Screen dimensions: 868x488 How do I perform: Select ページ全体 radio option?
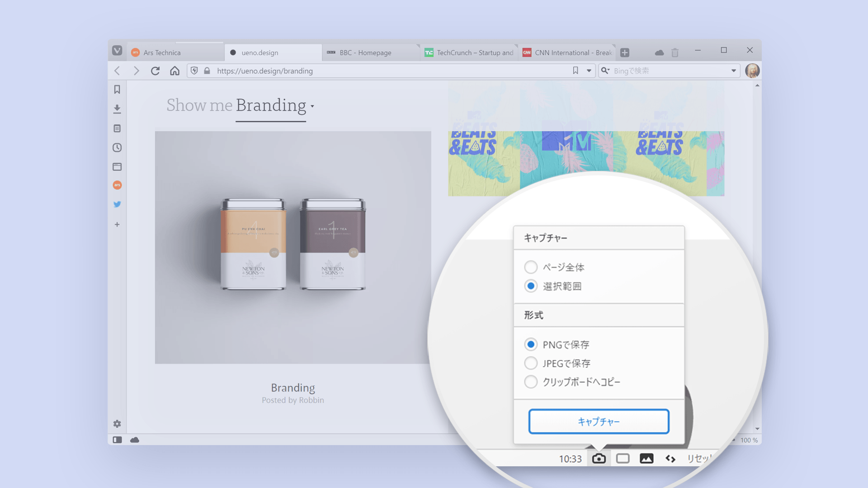531,267
